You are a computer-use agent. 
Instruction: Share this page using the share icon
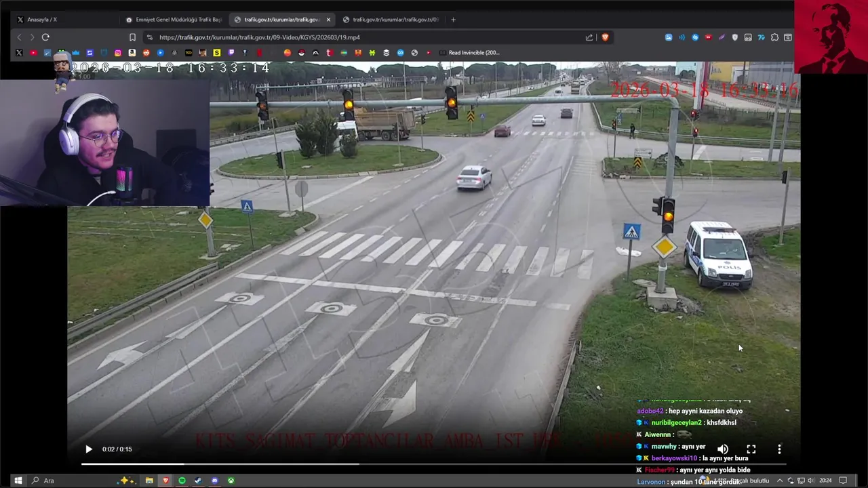click(x=589, y=37)
